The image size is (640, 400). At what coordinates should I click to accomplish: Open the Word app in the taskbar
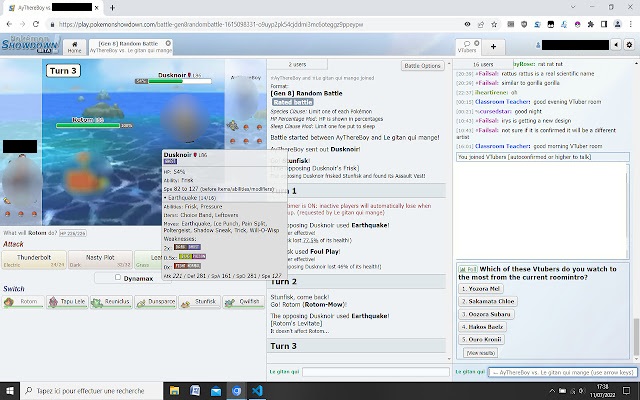[195, 391]
